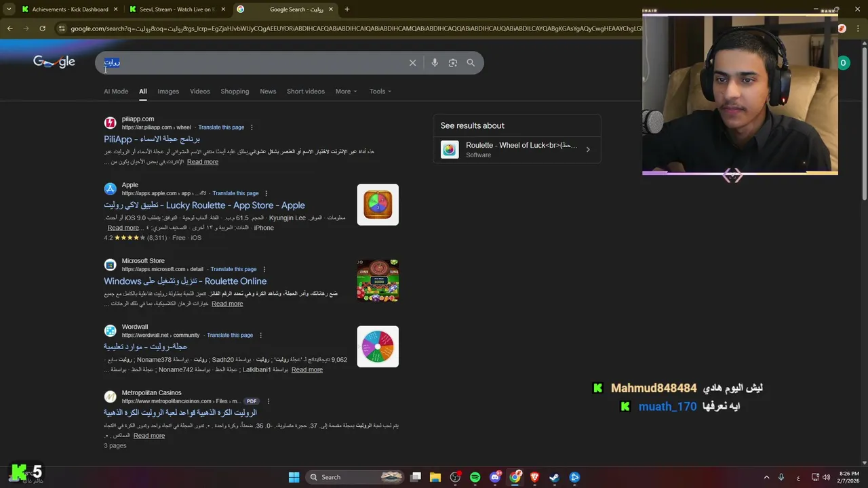
Task: Open a new browser tab
Action: (347, 9)
